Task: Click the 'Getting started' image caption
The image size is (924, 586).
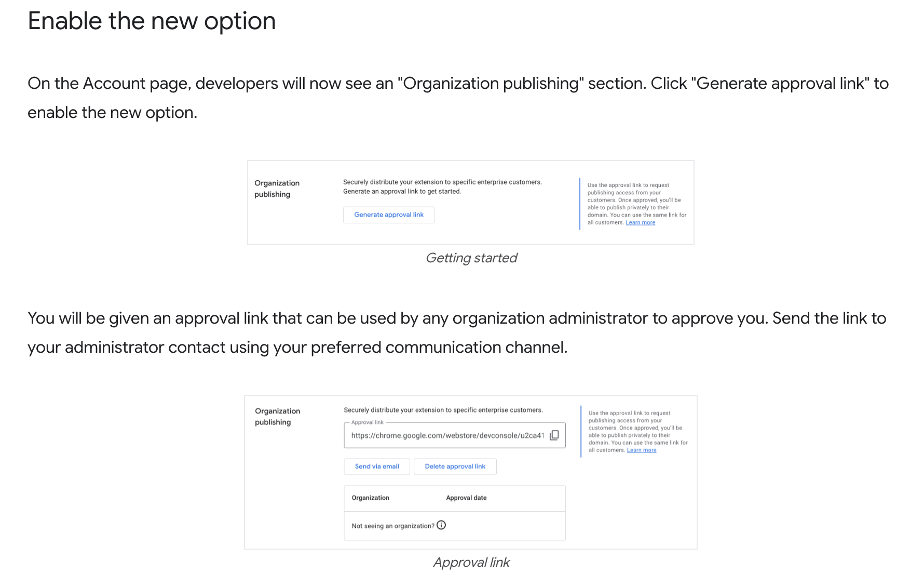Action: click(471, 258)
